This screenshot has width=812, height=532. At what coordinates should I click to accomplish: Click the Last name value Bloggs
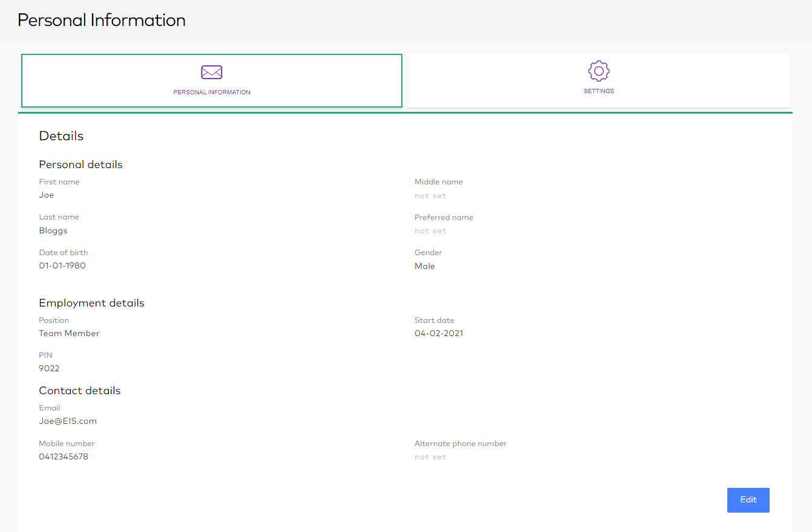(53, 231)
